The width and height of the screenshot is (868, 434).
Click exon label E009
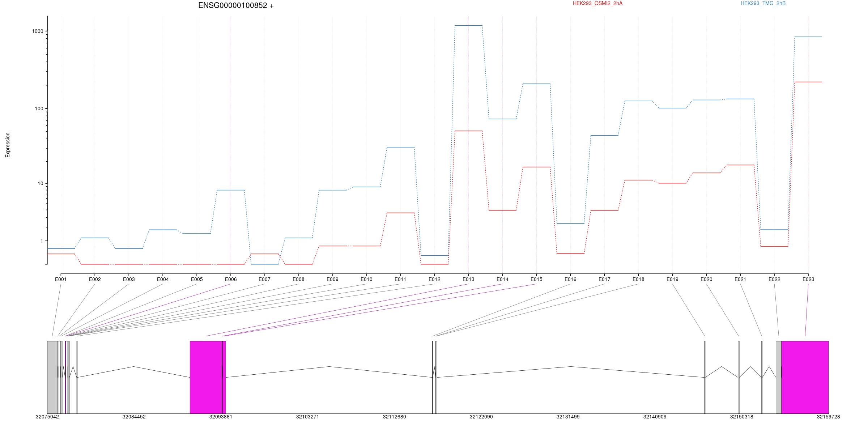(x=332, y=279)
